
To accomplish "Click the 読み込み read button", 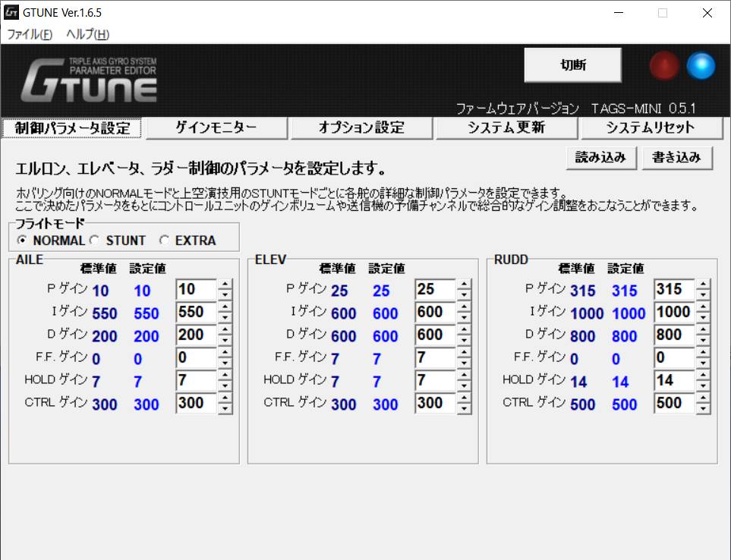I will 601,158.
